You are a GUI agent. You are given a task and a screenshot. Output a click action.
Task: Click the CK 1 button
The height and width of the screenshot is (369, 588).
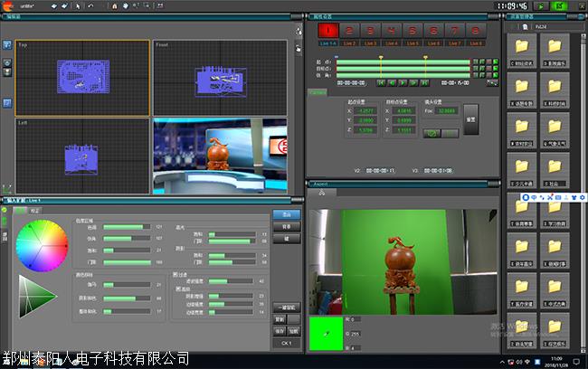click(285, 343)
